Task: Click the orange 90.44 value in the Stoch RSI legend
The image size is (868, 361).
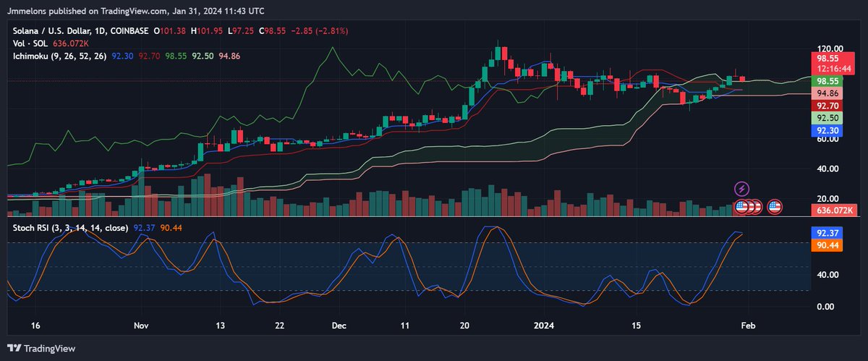Action: click(172, 228)
